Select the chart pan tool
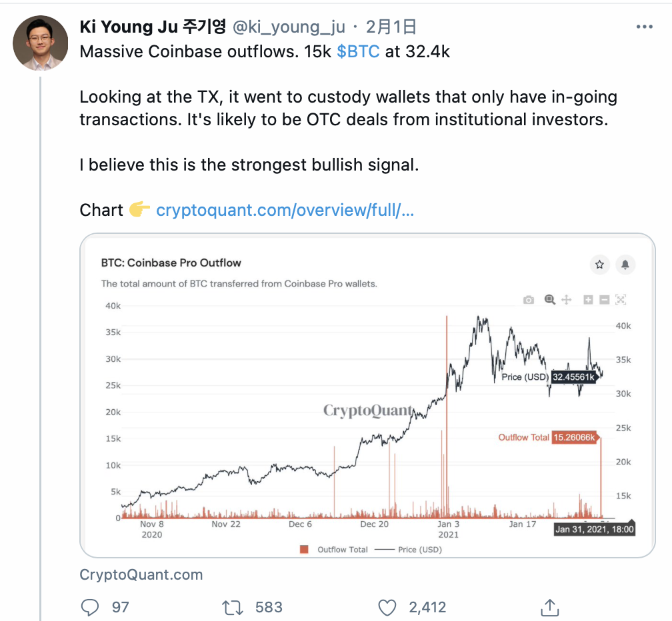The width and height of the screenshot is (672, 621). pos(567,300)
